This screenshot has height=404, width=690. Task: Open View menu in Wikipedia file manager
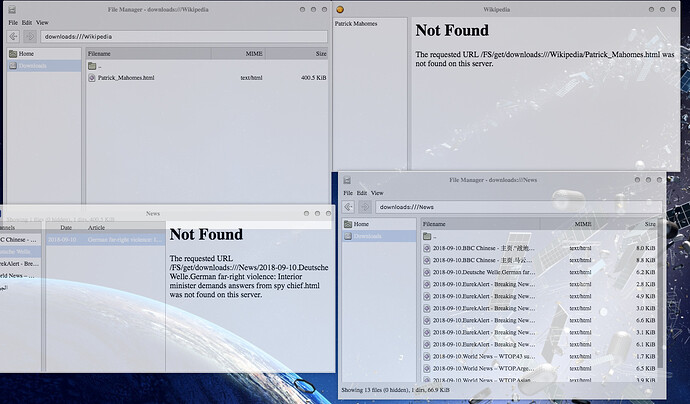point(42,22)
